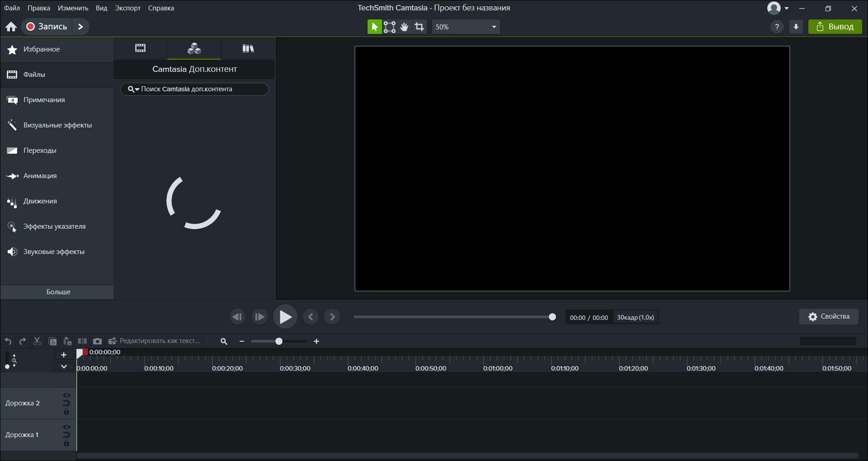
Task: Expand the track options chevron below plus
Action: (64, 367)
